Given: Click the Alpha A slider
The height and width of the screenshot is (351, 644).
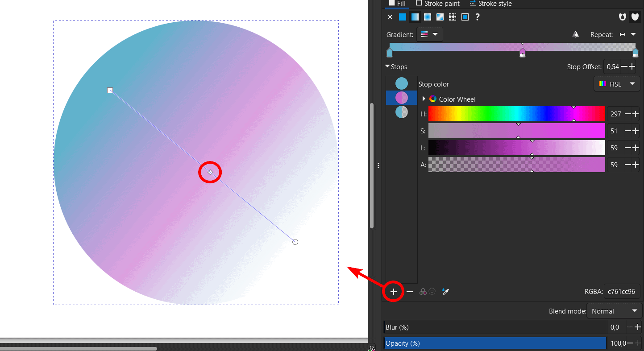Looking at the screenshot, I should click(516, 165).
